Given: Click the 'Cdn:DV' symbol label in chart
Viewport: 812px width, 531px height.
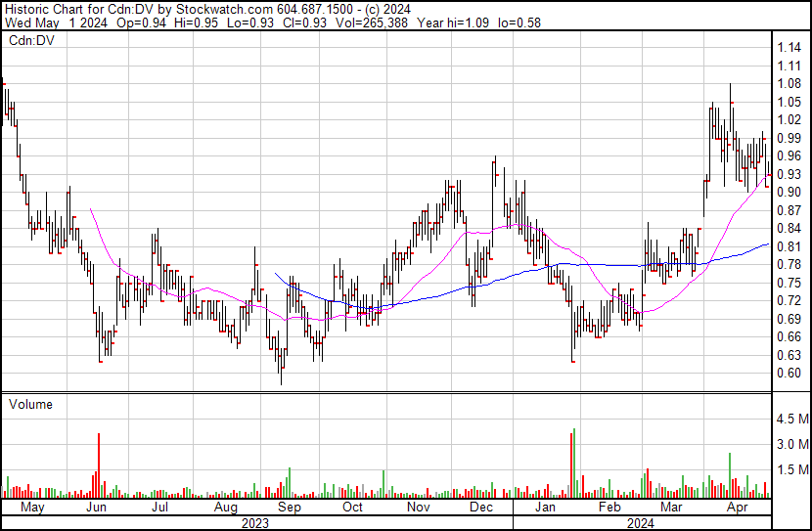Looking at the screenshot, I should (x=31, y=40).
